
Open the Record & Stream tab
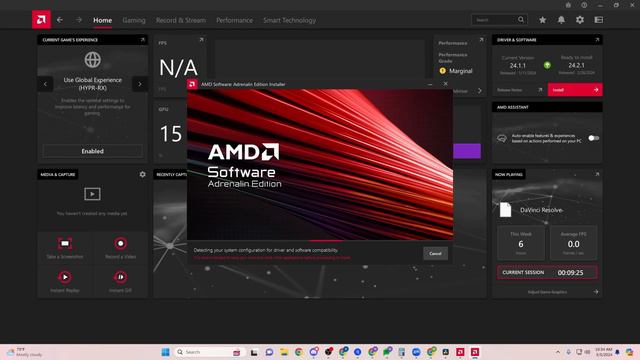tap(181, 20)
